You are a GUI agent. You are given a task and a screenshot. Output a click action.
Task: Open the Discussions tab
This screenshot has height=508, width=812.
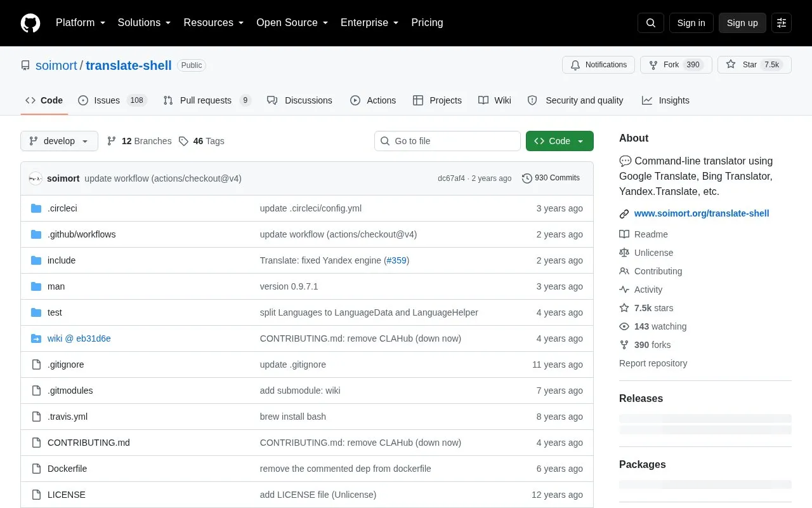[x=299, y=100]
